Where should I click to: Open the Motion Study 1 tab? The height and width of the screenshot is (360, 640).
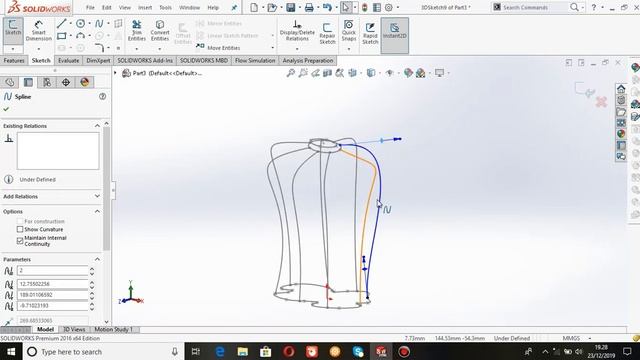[x=113, y=329]
